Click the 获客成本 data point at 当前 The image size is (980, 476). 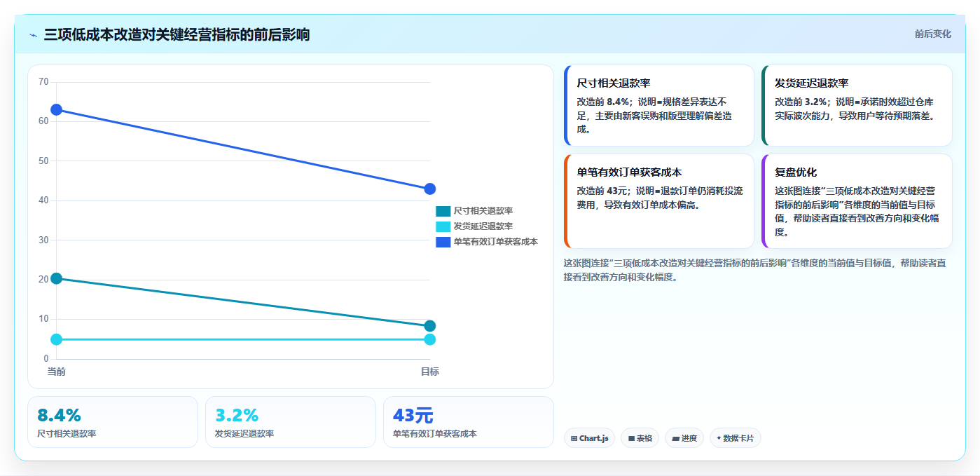[57, 109]
